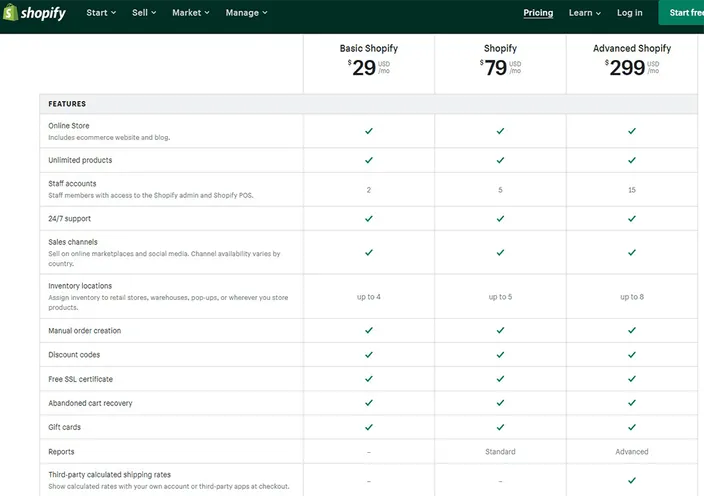Click the Log in link
704x496 pixels.
(629, 13)
